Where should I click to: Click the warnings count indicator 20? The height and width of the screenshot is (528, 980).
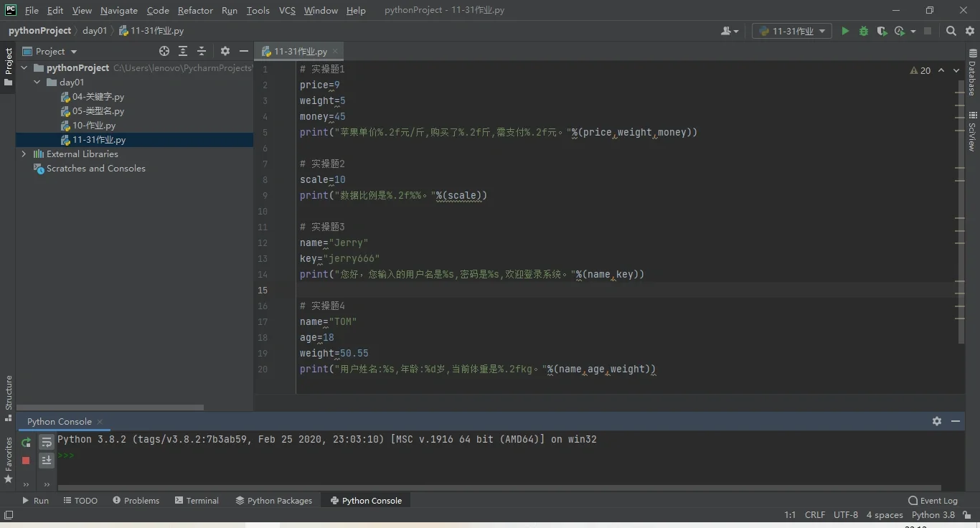pos(920,70)
